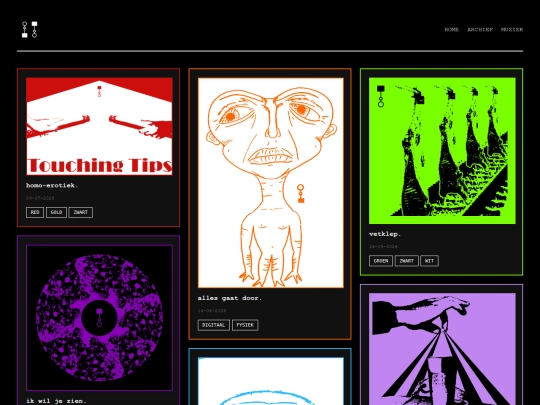Choose the FYSIEK tag

245,325
